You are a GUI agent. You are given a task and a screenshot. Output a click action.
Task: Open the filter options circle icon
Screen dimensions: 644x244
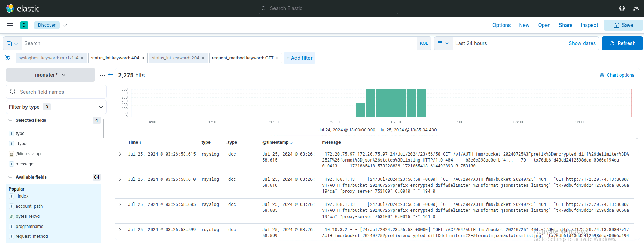point(7,58)
